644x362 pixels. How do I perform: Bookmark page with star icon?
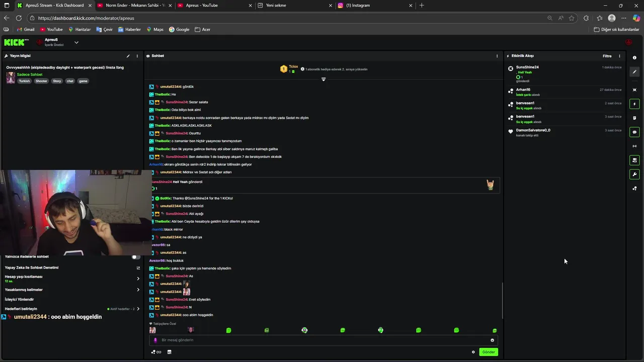572,18
